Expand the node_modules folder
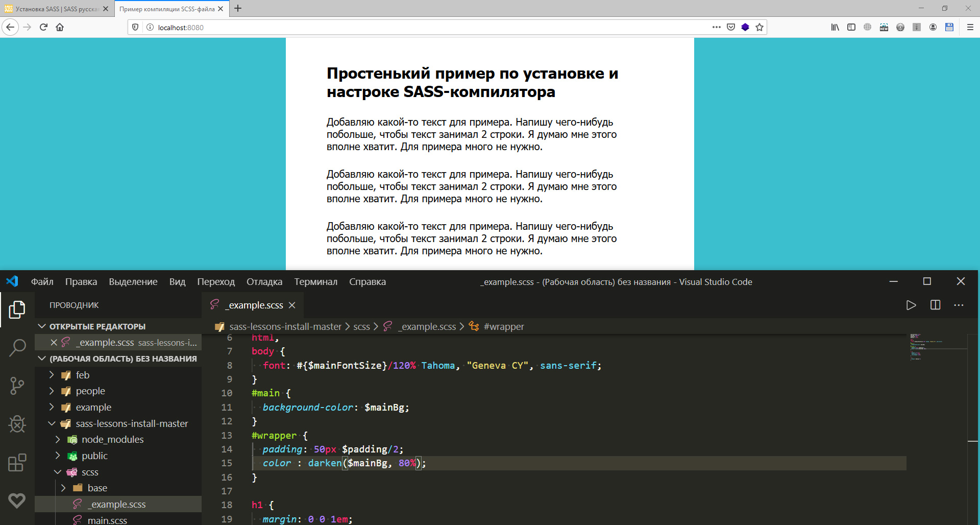This screenshot has width=980, height=525. point(58,440)
